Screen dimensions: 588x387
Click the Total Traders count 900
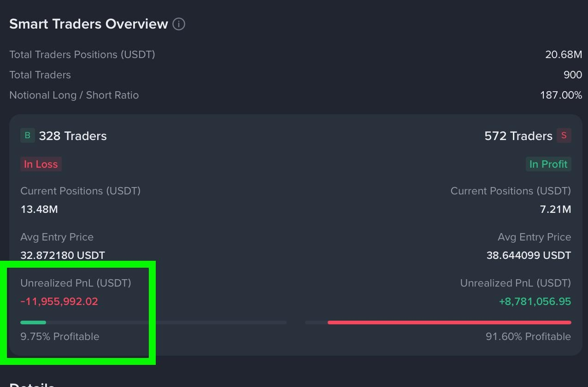[x=572, y=75]
